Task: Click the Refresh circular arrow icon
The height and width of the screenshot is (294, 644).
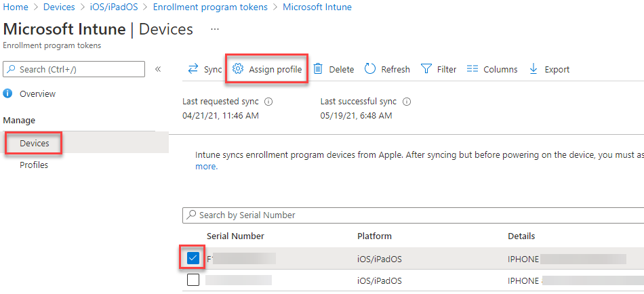Action: pyautogui.click(x=370, y=69)
